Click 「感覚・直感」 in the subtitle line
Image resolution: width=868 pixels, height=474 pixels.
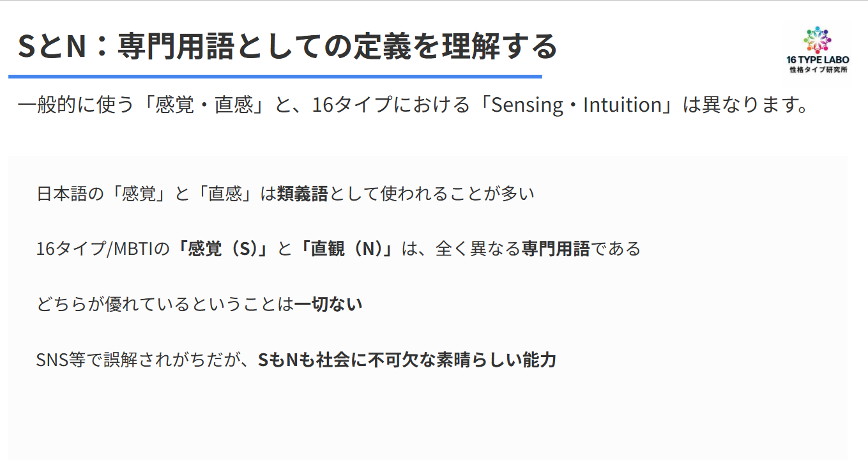[206, 105]
